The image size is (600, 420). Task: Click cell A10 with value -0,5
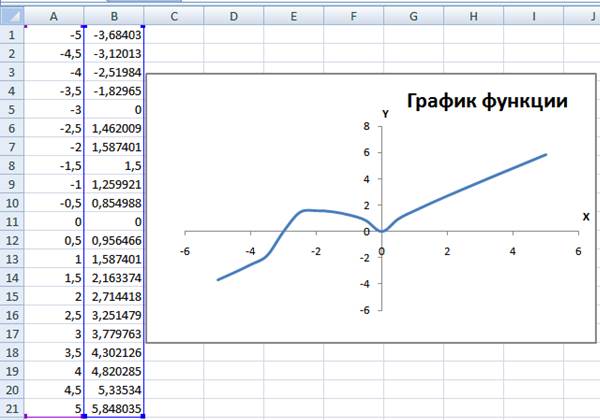(54, 203)
